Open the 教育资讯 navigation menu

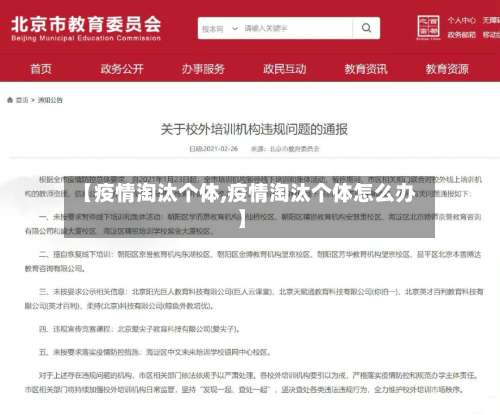366,69
